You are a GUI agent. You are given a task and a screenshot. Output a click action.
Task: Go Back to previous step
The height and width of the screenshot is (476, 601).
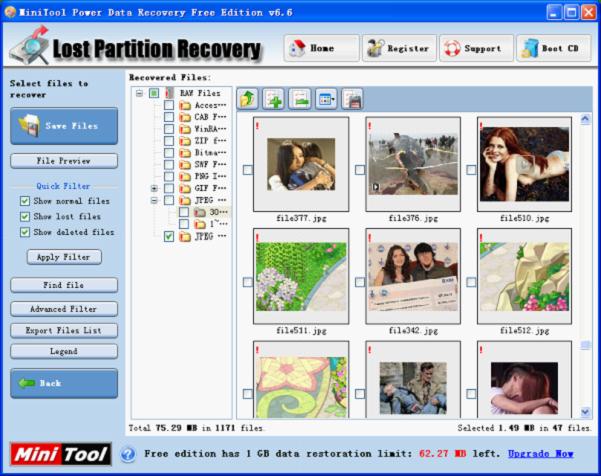tap(64, 383)
